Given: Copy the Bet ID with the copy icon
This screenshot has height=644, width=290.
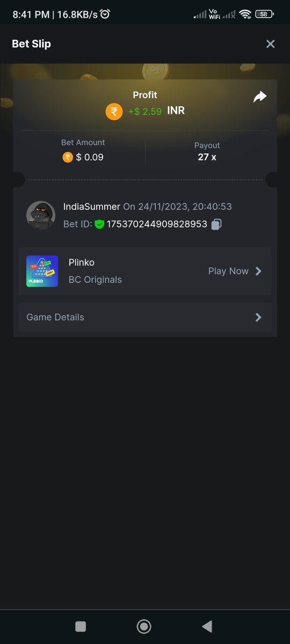Looking at the screenshot, I should tap(216, 224).
